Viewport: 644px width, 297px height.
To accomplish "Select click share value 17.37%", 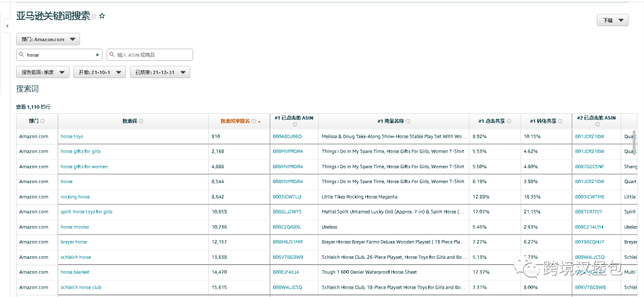I will tap(481, 273).
